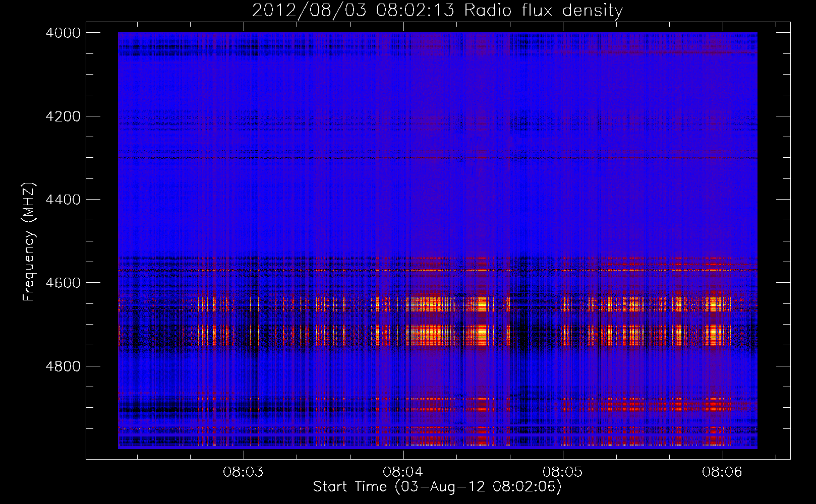816x504 pixels.
Task: Click the 08:04 time tick label
Action: click(403, 472)
